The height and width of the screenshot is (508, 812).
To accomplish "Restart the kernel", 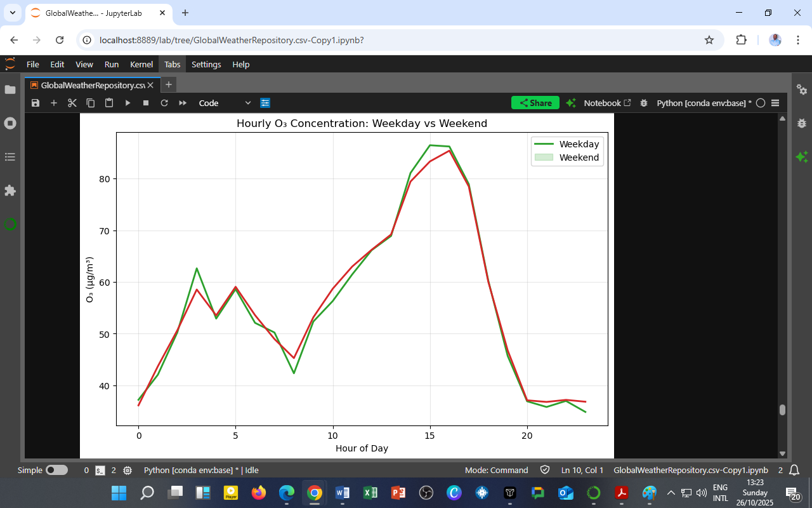I will coord(164,103).
